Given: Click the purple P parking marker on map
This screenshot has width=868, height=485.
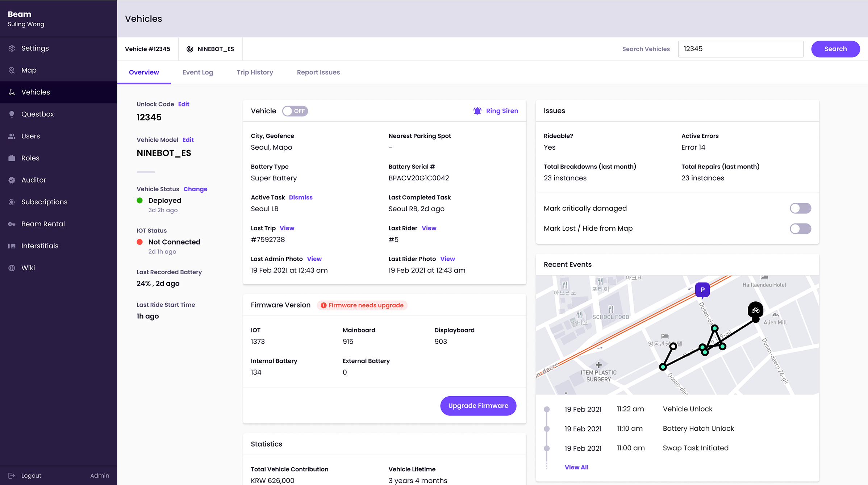Looking at the screenshot, I should [702, 290].
